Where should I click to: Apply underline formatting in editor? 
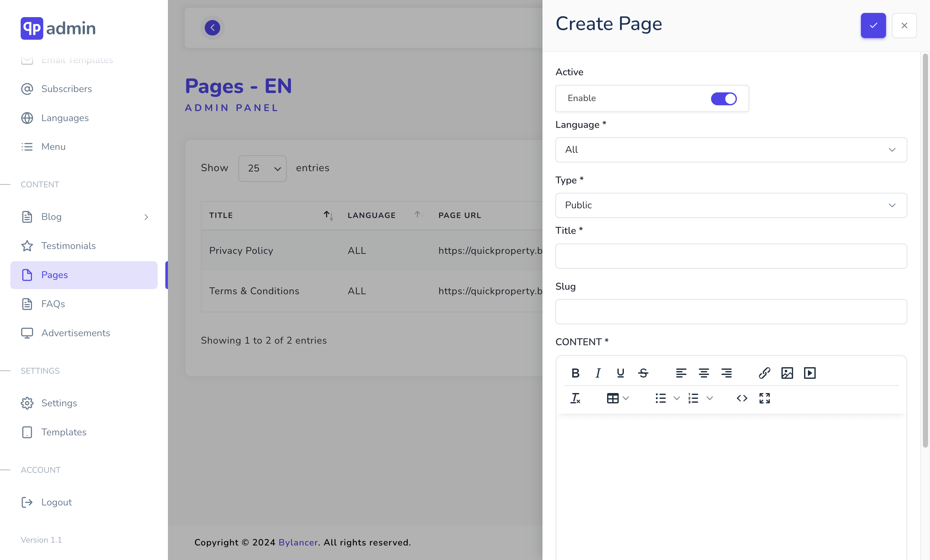coord(621,373)
